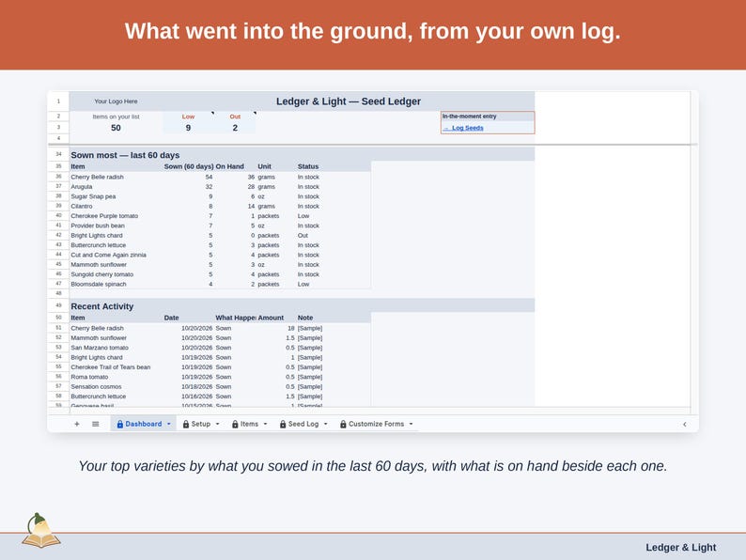Select row header 34
Viewport: 746px width, 560px height.
point(58,154)
